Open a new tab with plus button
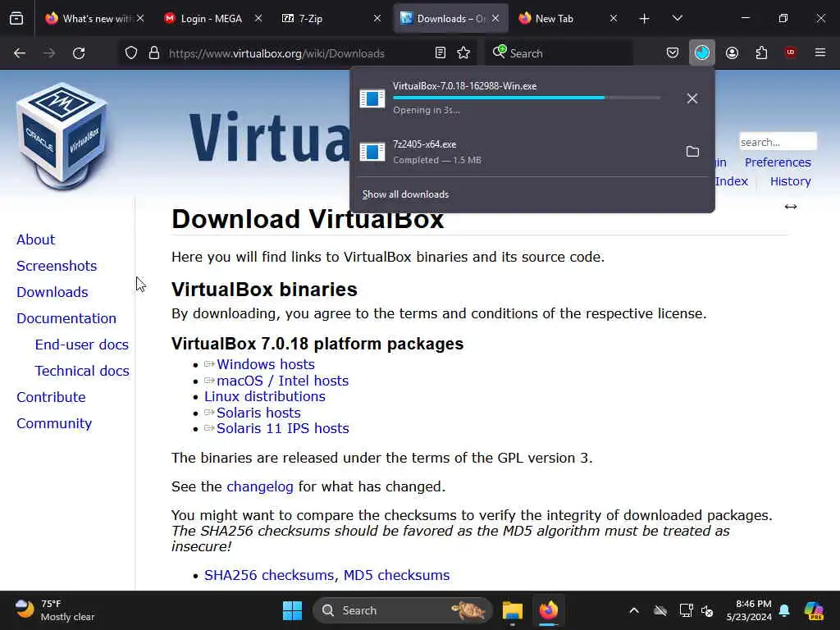Screen dimensions: 840x630 pyautogui.click(x=645, y=19)
